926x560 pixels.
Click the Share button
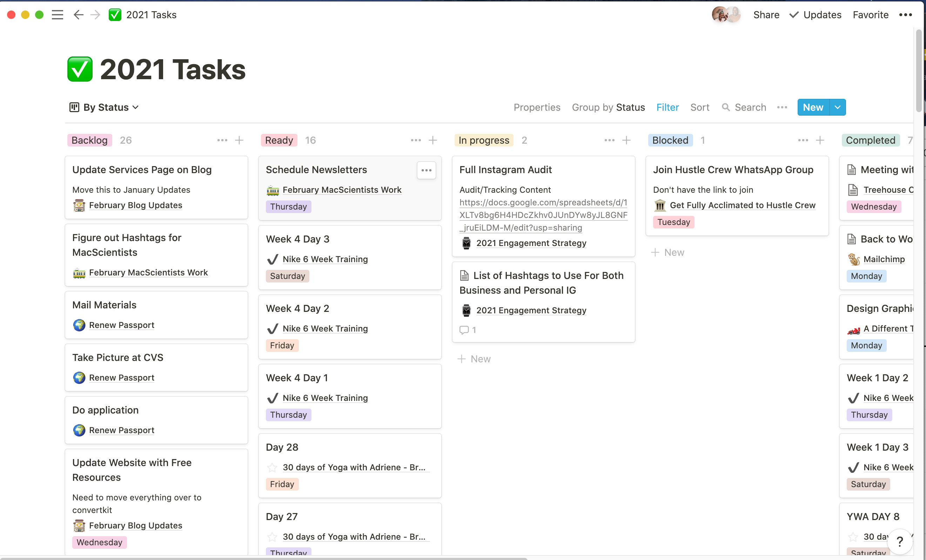[x=766, y=15]
